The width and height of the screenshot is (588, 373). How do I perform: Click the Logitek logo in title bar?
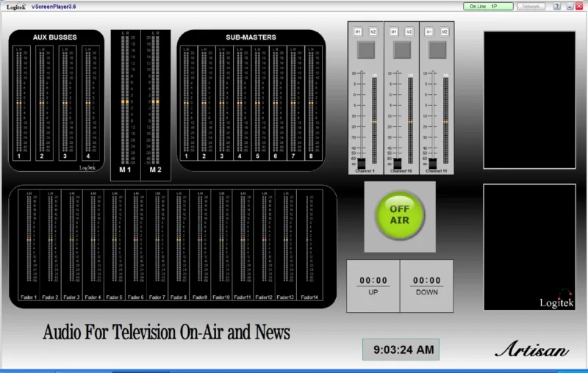pos(15,7)
